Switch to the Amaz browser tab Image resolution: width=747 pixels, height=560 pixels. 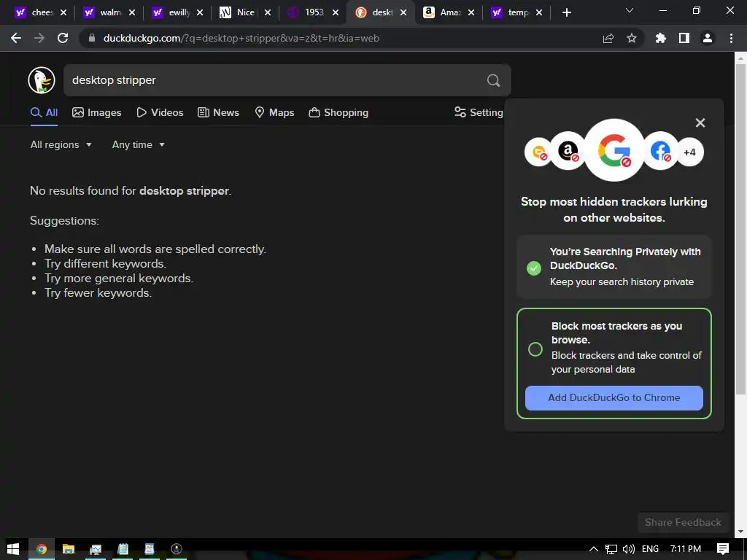click(x=449, y=12)
